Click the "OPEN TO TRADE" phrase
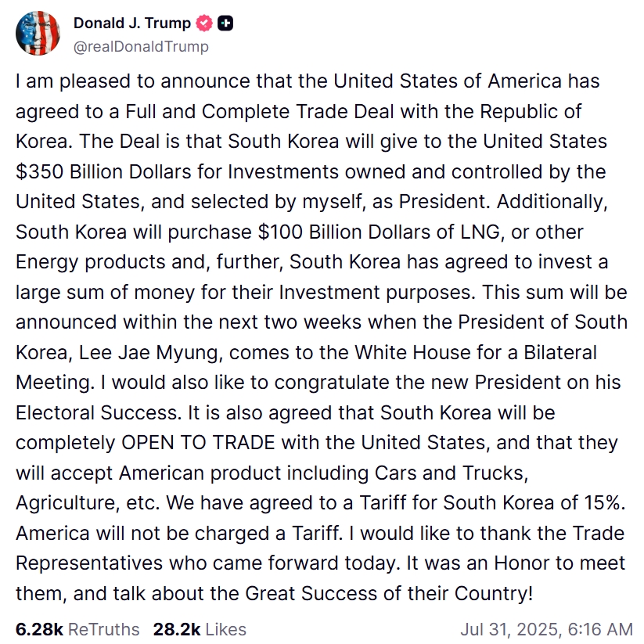Screen dimensions: 644x644 198,443
